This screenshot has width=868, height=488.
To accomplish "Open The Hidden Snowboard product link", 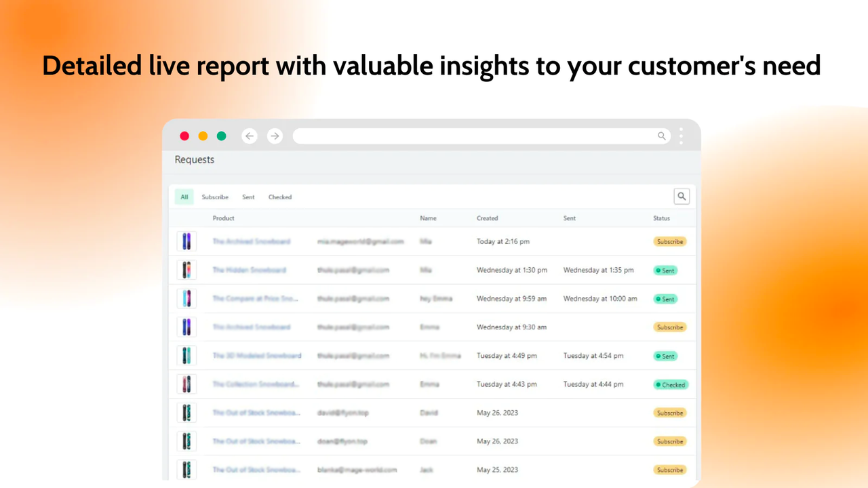I will pyautogui.click(x=250, y=270).
